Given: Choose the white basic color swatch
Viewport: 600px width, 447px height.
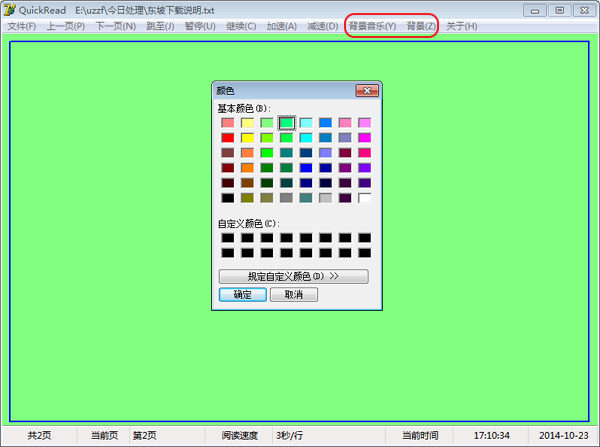Looking at the screenshot, I should tap(365, 198).
